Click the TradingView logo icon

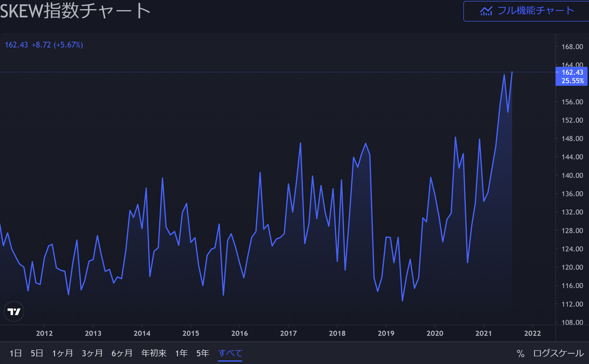[14, 311]
